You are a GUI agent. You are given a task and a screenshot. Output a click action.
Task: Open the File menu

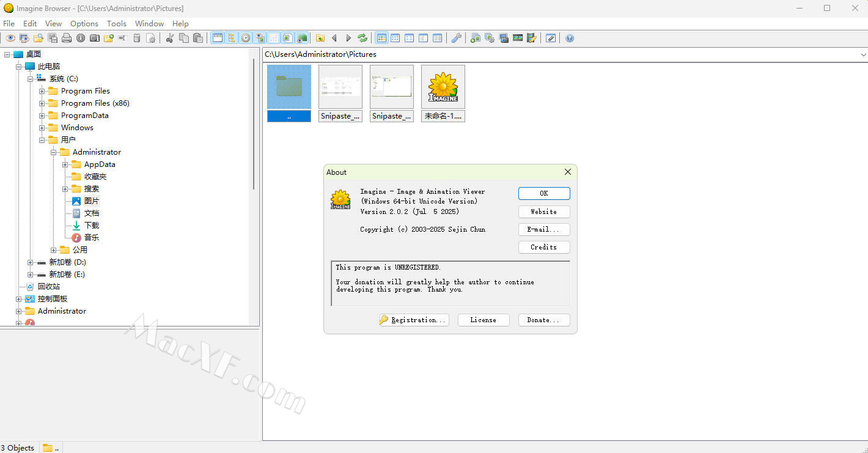click(x=9, y=23)
